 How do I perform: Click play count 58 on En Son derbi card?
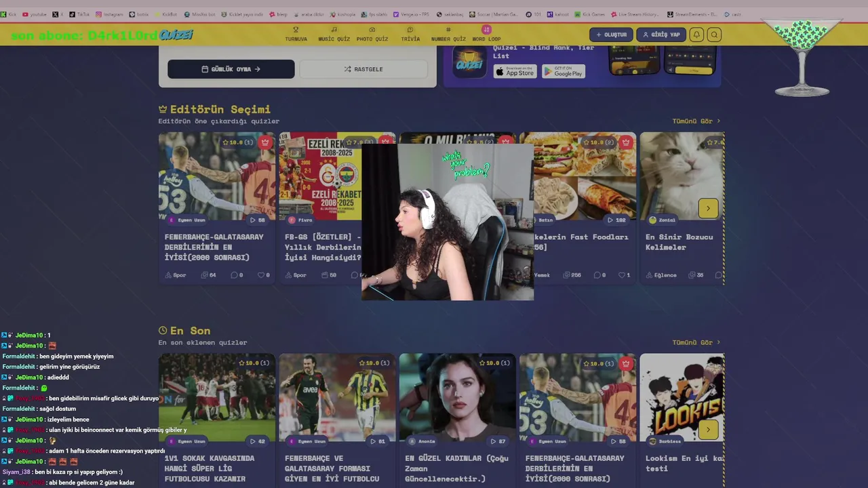(618, 441)
